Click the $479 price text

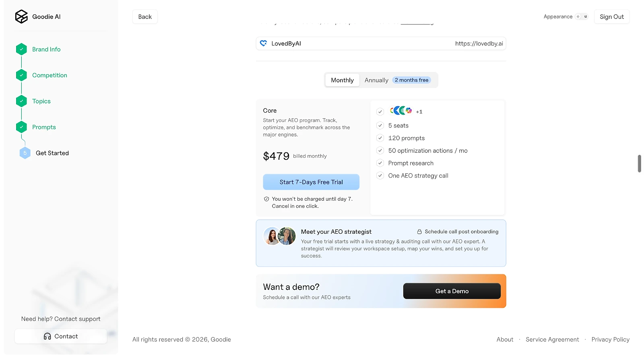(276, 156)
